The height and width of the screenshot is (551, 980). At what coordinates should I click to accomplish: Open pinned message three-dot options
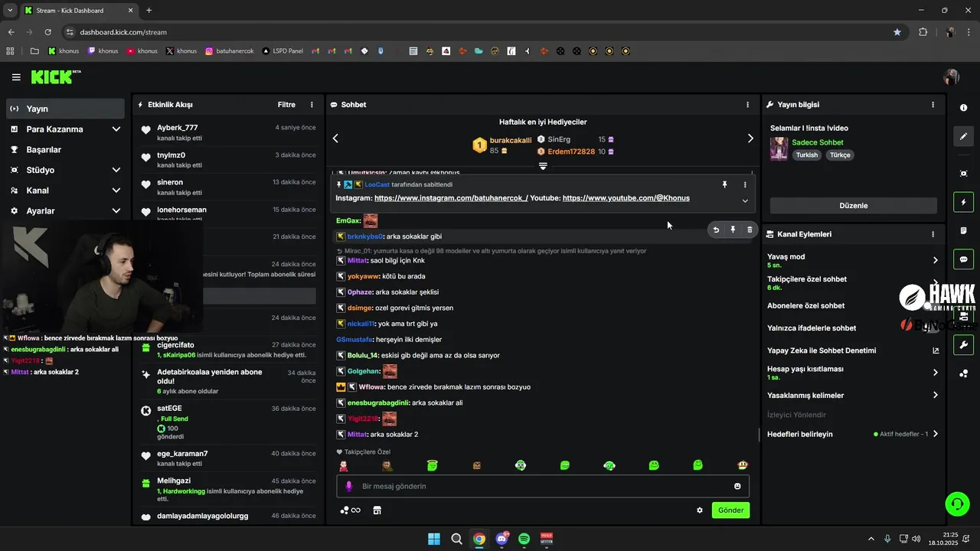coord(745,184)
